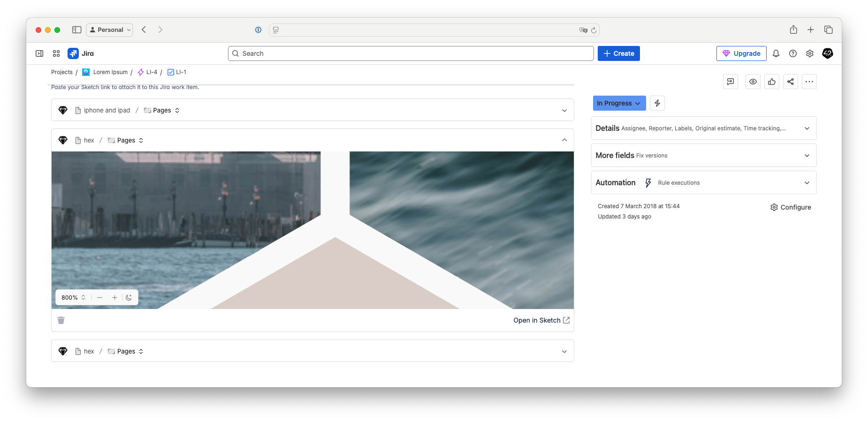Open Safari share menu
Image resolution: width=868 pixels, height=422 pixels.
[793, 30]
